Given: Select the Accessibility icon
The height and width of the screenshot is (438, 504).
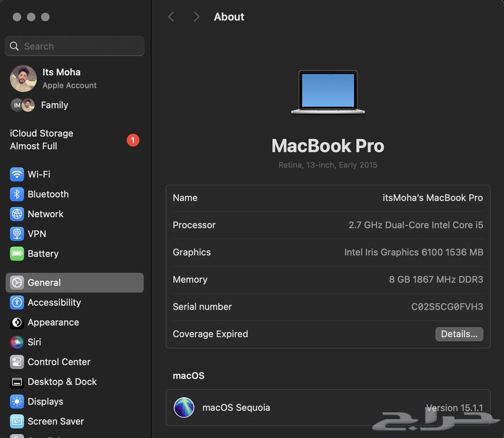Looking at the screenshot, I should click(17, 302).
